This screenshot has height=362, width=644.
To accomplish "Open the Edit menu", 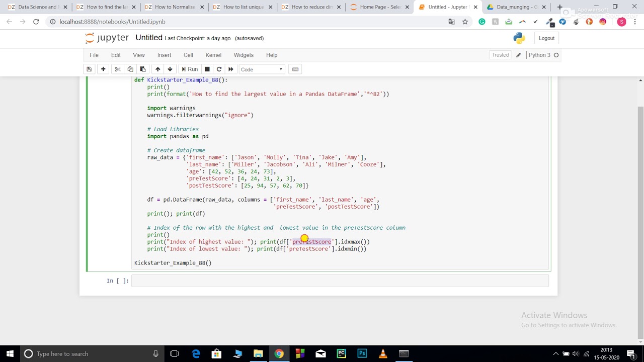I will coord(116,55).
